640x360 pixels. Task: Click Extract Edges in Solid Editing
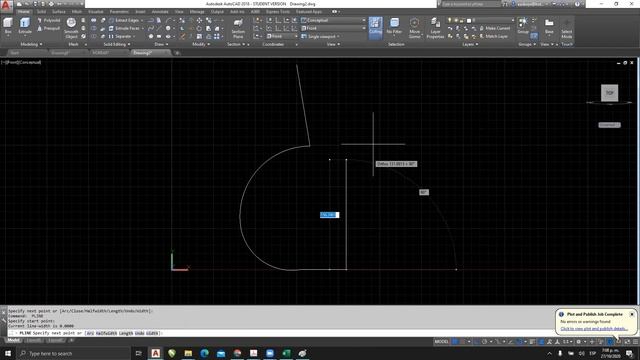[126, 20]
